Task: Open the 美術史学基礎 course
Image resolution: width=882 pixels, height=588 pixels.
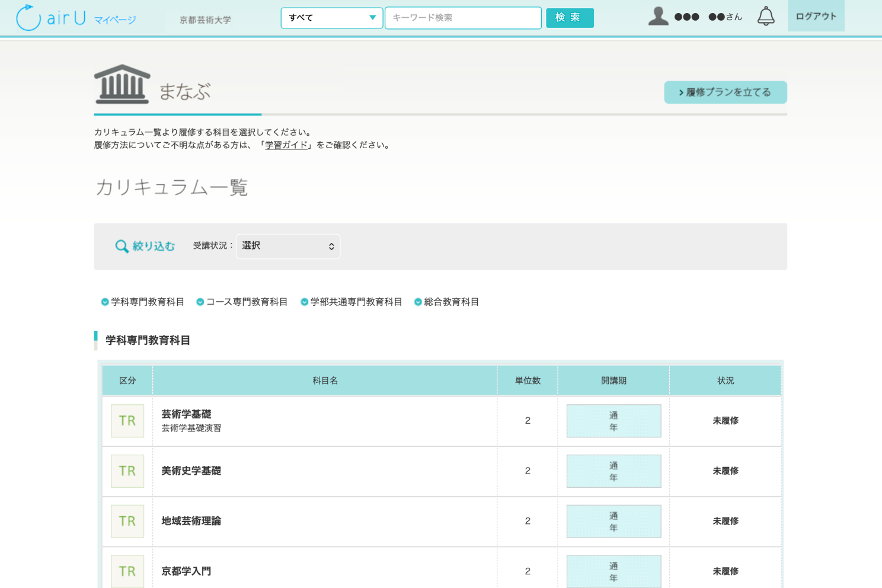Action: click(x=191, y=471)
